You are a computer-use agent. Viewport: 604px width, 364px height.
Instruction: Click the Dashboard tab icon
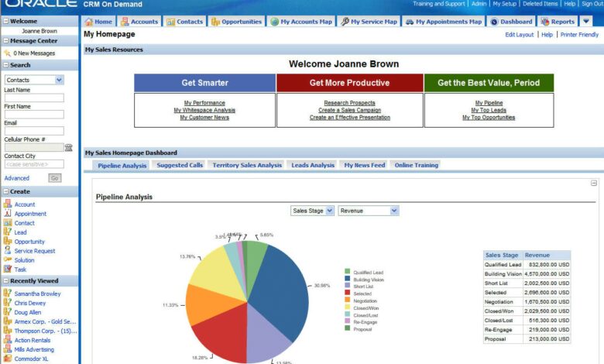494,22
